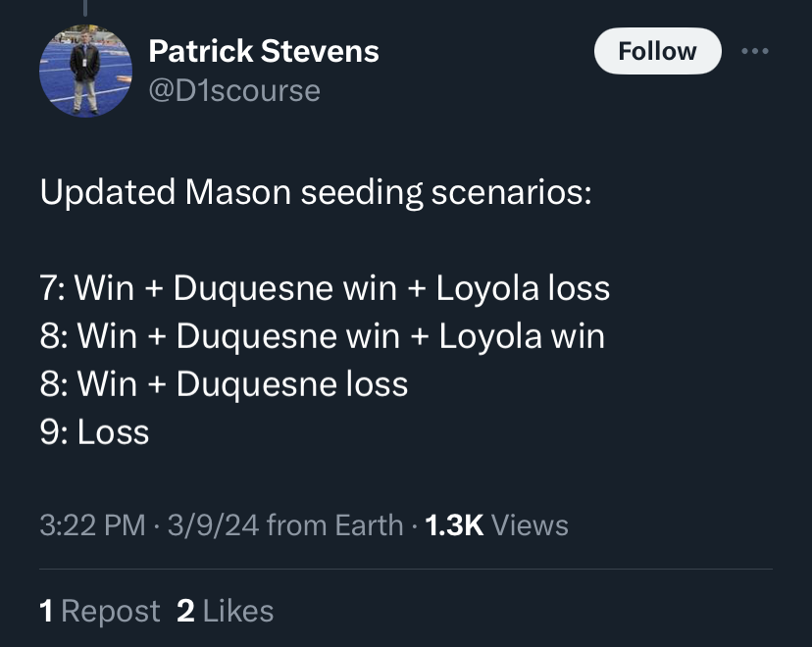Click the 3/9/24 post date
The image size is (812, 647).
(x=212, y=525)
